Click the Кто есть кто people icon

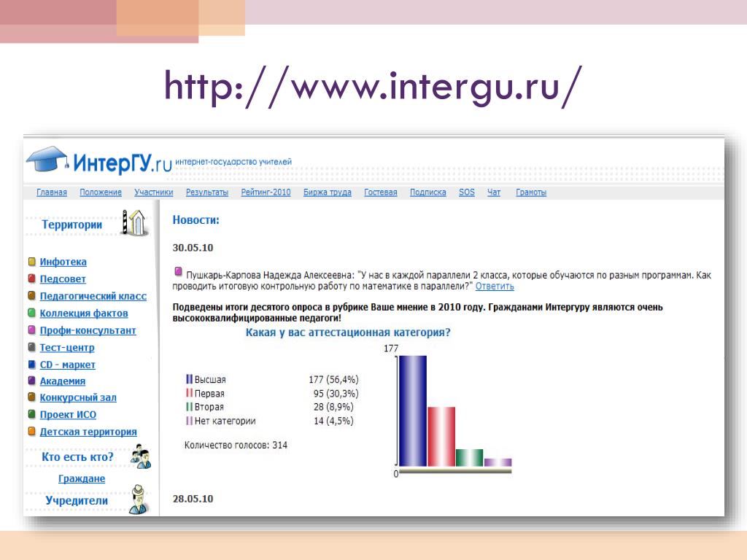pos(141,456)
